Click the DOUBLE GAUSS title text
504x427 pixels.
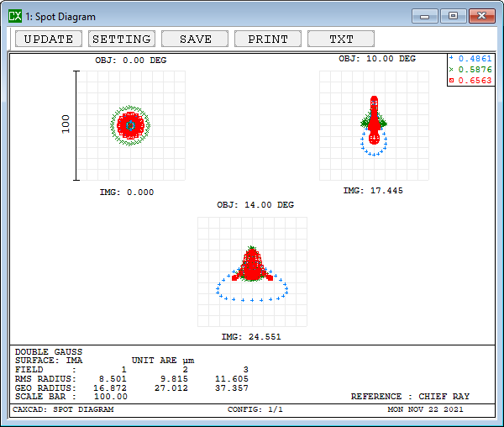tap(49, 351)
